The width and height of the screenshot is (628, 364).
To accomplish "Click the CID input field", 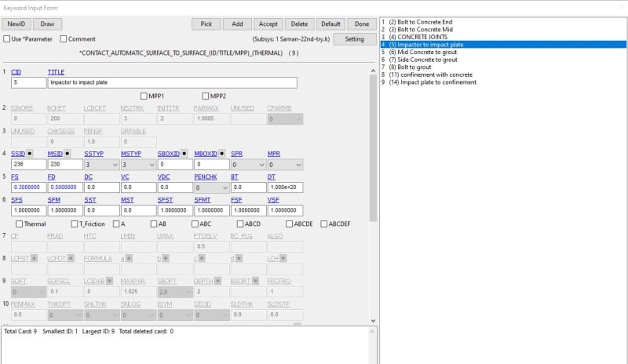I will coord(28,82).
